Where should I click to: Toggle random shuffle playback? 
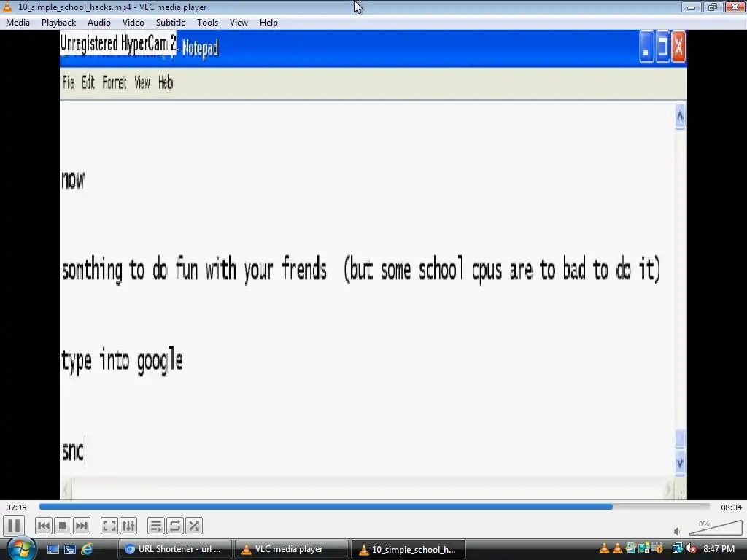click(x=194, y=526)
